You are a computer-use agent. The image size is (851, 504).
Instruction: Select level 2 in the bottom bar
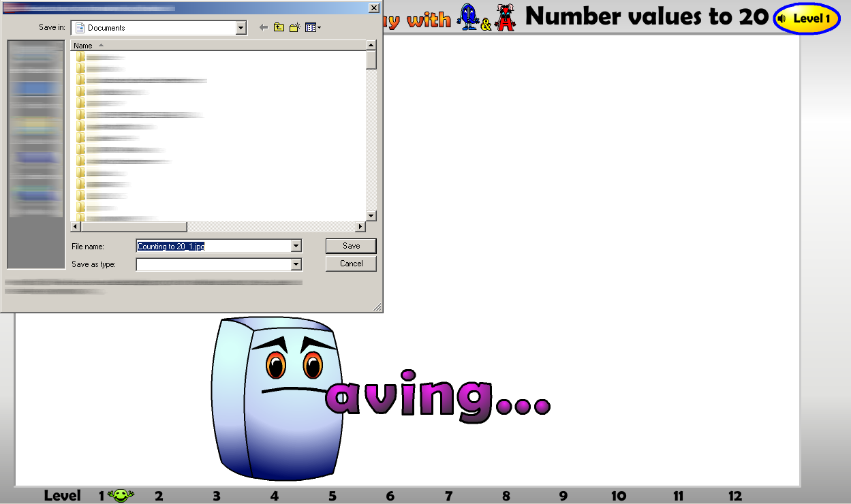(159, 496)
